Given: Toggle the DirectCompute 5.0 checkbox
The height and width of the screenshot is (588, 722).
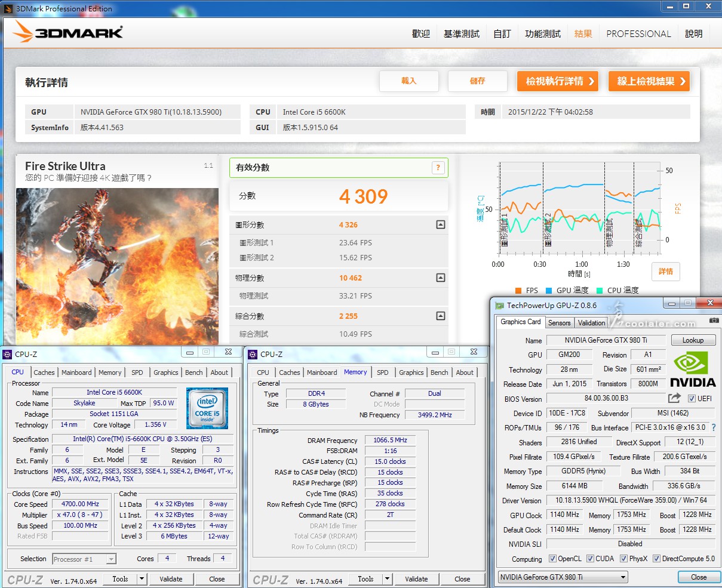Looking at the screenshot, I should pyautogui.click(x=656, y=559).
